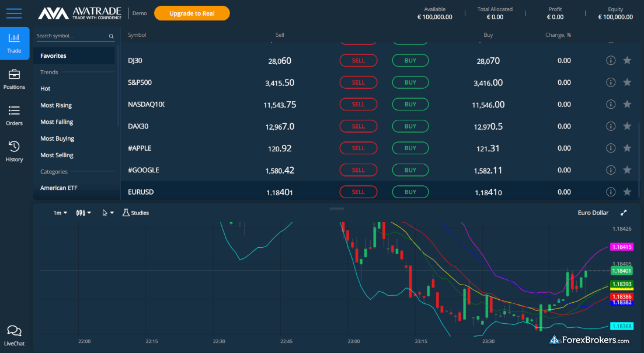Screen dimensions: 644x353
Task: Show info for #APPLE
Action: pos(611,148)
